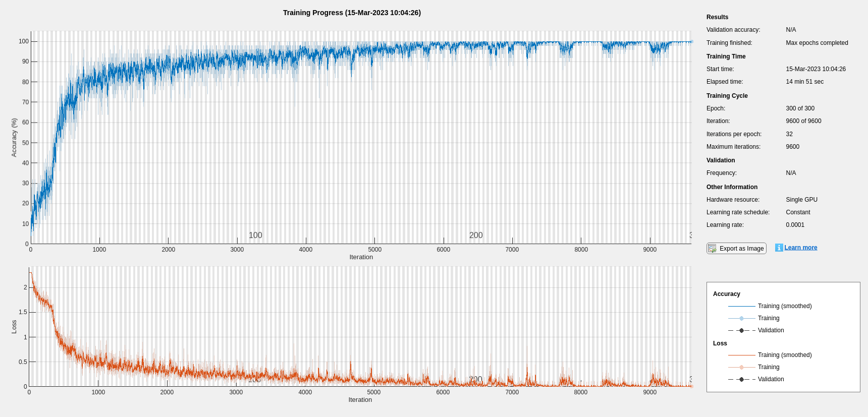The width and height of the screenshot is (868, 417).
Task: Click the 'Accuracy (%)' y-axis label
Action: 14,138
